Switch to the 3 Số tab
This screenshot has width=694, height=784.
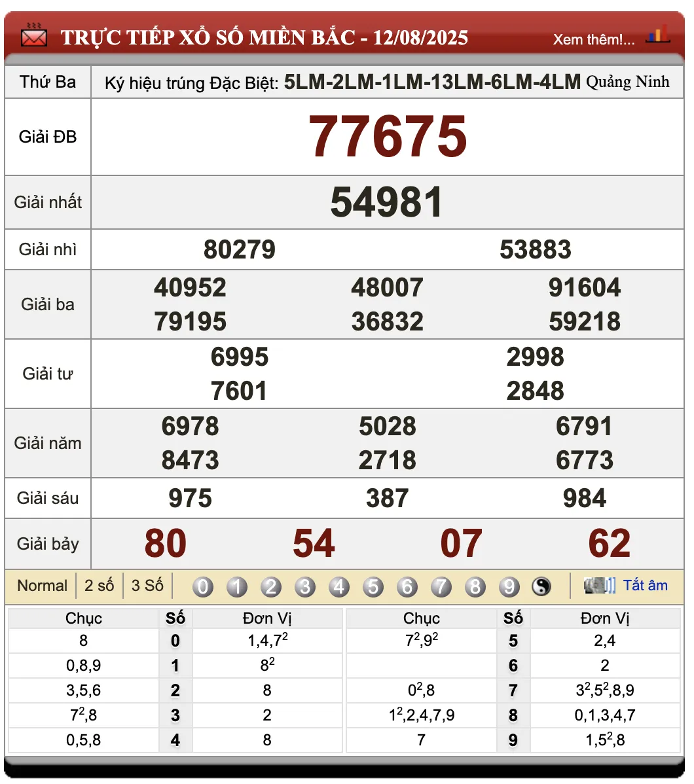147,585
